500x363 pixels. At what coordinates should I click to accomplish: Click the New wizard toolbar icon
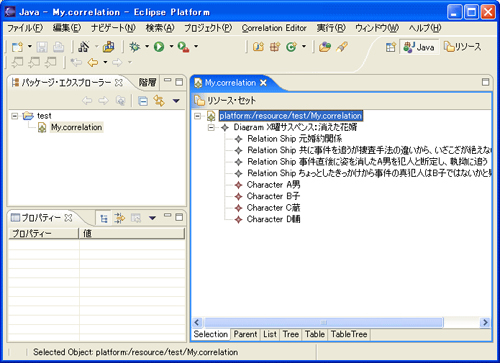[x=17, y=47]
